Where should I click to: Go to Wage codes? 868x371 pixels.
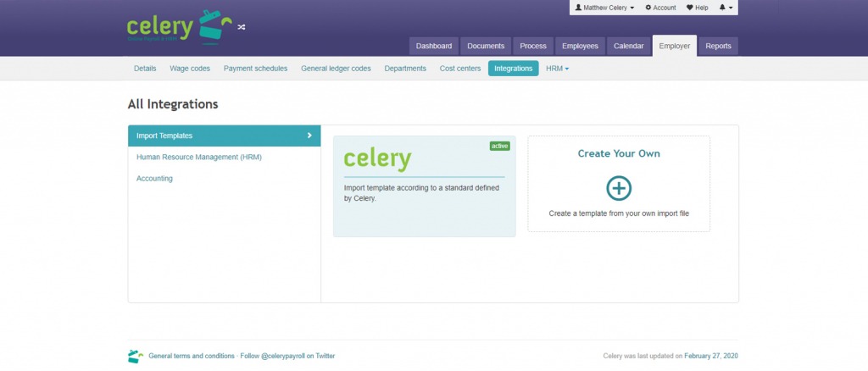190,69
